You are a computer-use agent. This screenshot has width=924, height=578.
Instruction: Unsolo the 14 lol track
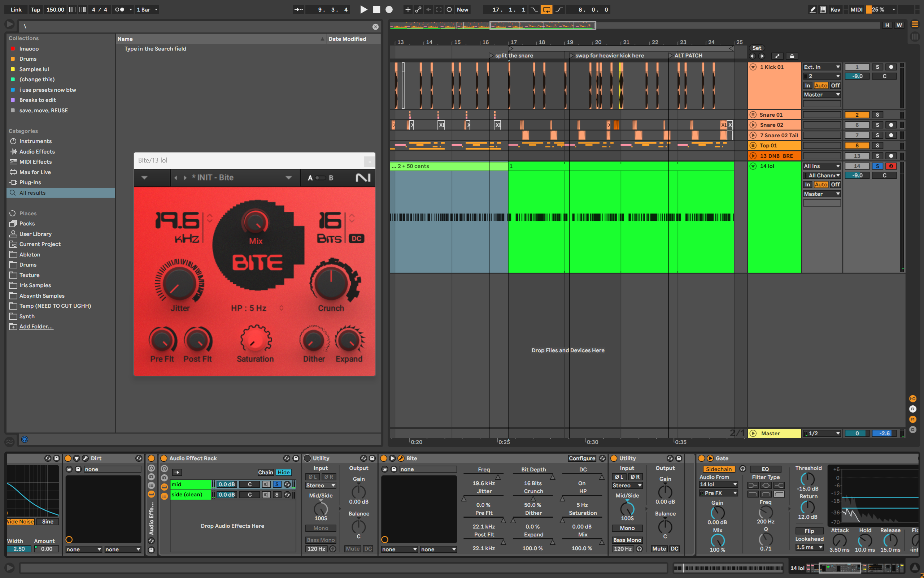[877, 166]
